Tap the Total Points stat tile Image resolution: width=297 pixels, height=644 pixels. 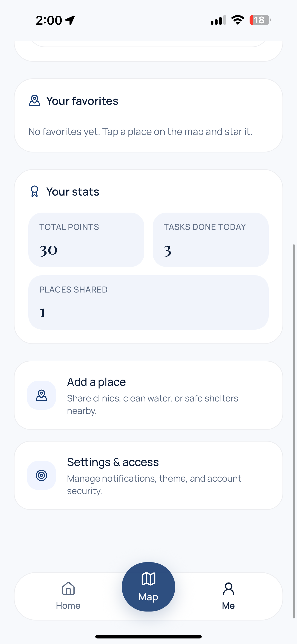point(86,240)
